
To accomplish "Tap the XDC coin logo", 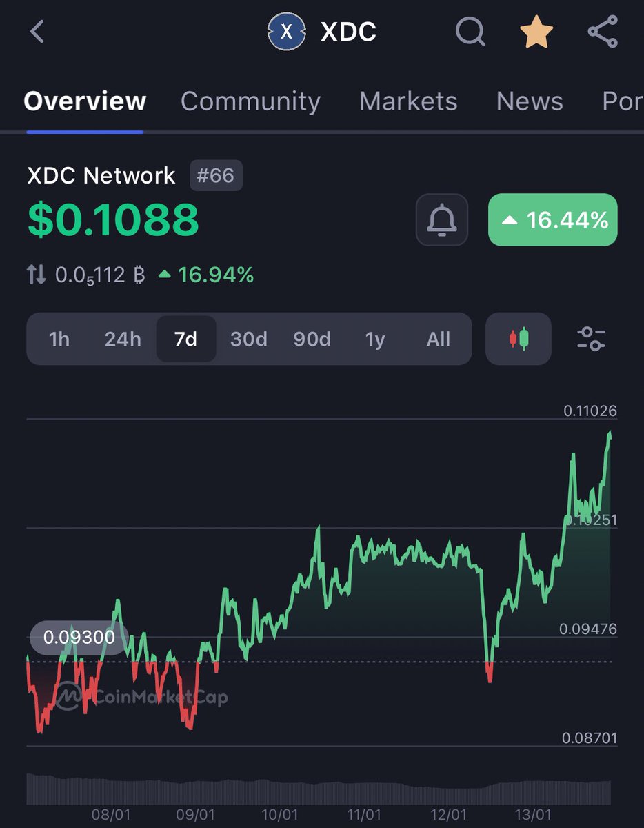I will click(286, 32).
